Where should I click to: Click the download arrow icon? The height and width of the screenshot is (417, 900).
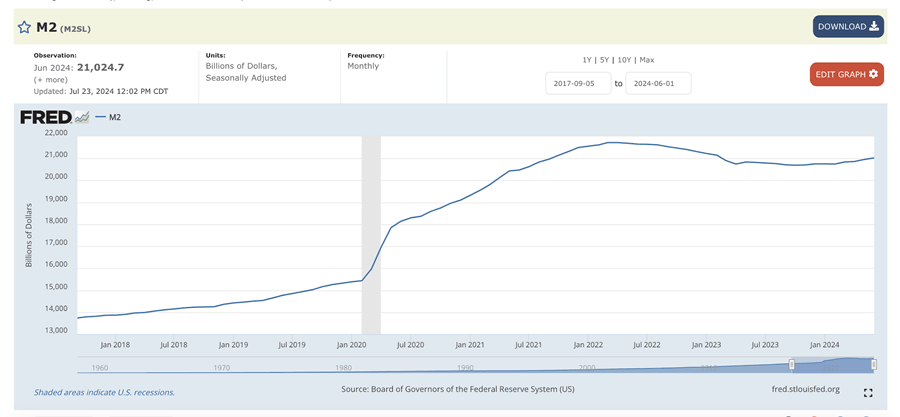874,26
